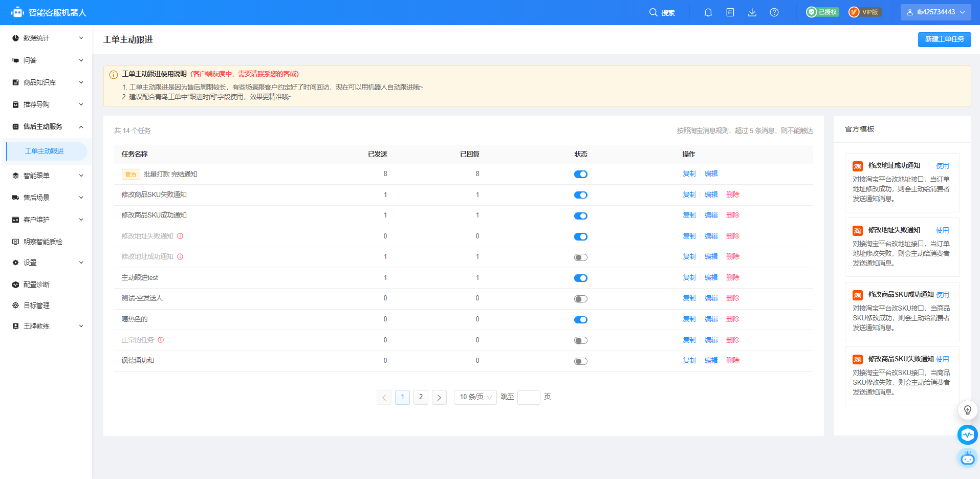Screen dimensions: 980x479
Task: Click the 王牌教练 sidebar icon
Action: pyautogui.click(x=15, y=326)
